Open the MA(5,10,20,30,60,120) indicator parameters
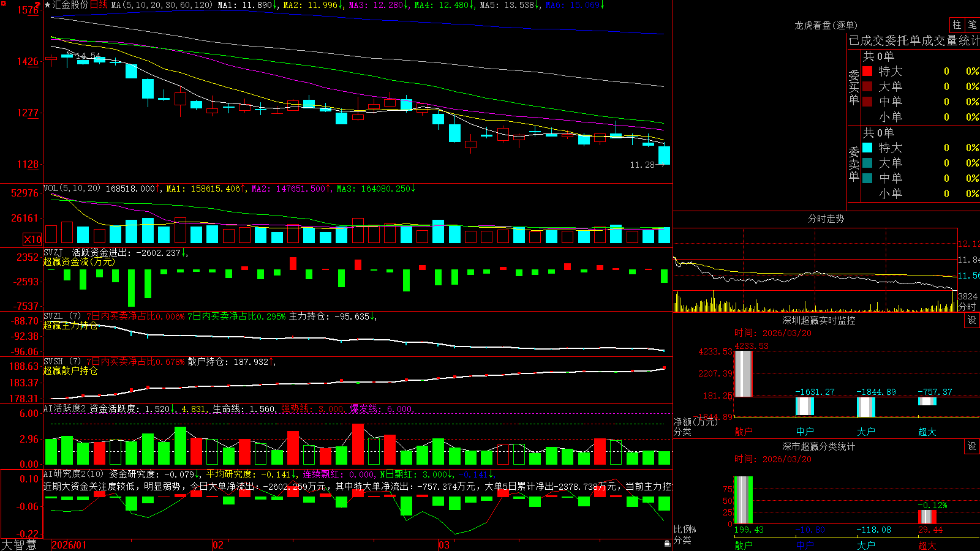This screenshot has height=551, width=980. (x=162, y=5)
